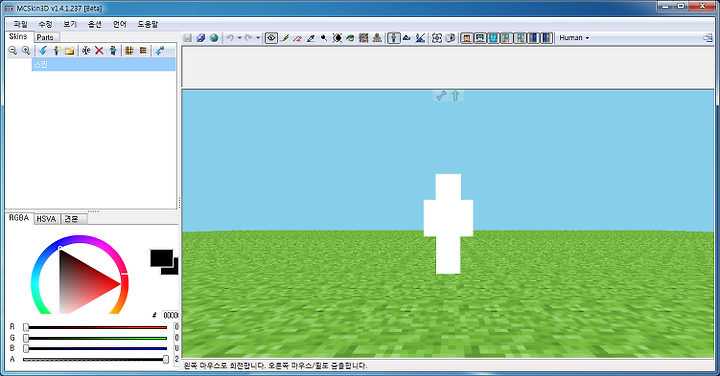Toggle chest part visibility

[x=493, y=38]
